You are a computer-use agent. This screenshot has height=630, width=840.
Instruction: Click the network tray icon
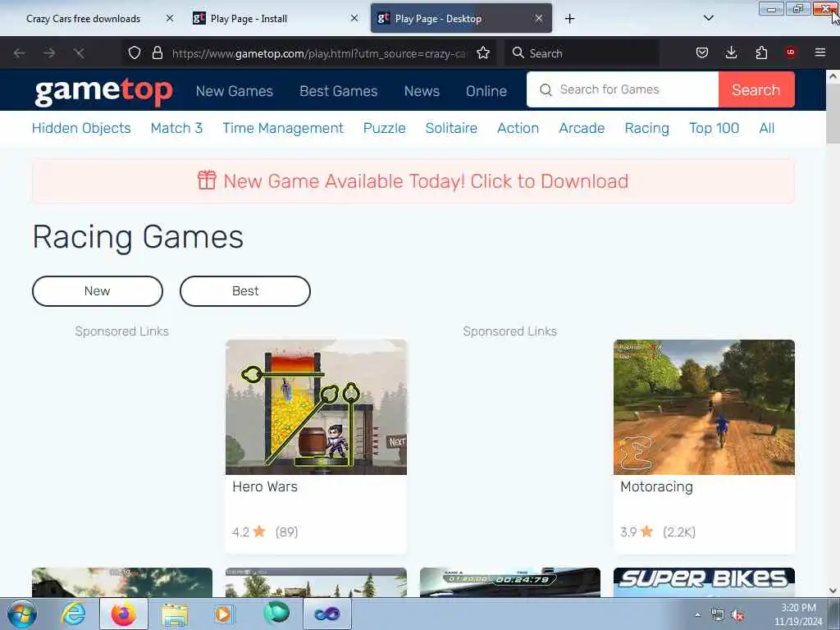point(717,615)
